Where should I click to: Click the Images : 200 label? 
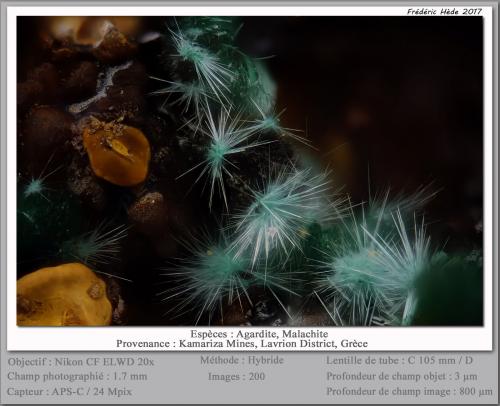pos(236,377)
